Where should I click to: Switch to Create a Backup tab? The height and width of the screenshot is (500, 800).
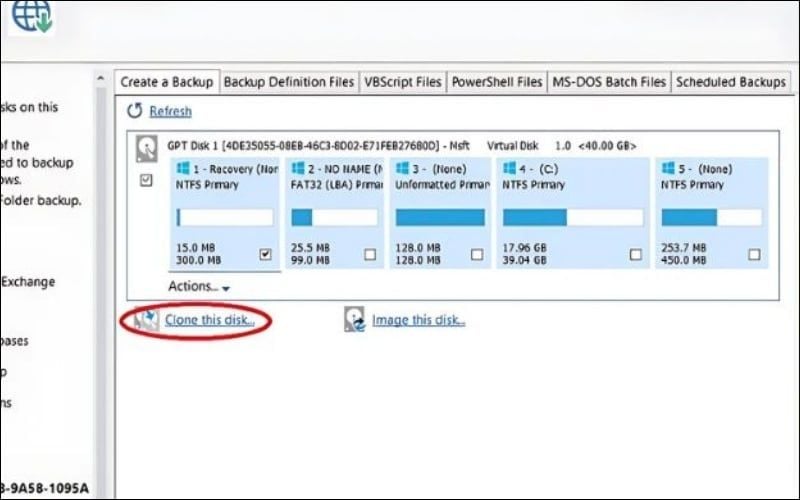pos(167,82)
